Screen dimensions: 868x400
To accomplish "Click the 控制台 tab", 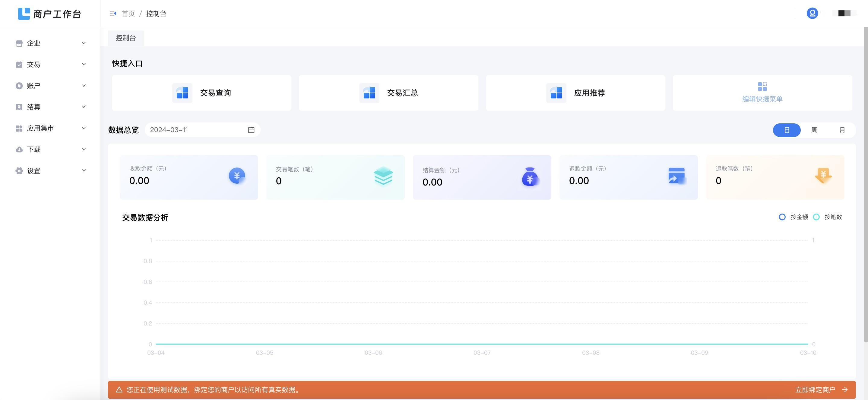I will pyautogui.click(x=125, y=38).
